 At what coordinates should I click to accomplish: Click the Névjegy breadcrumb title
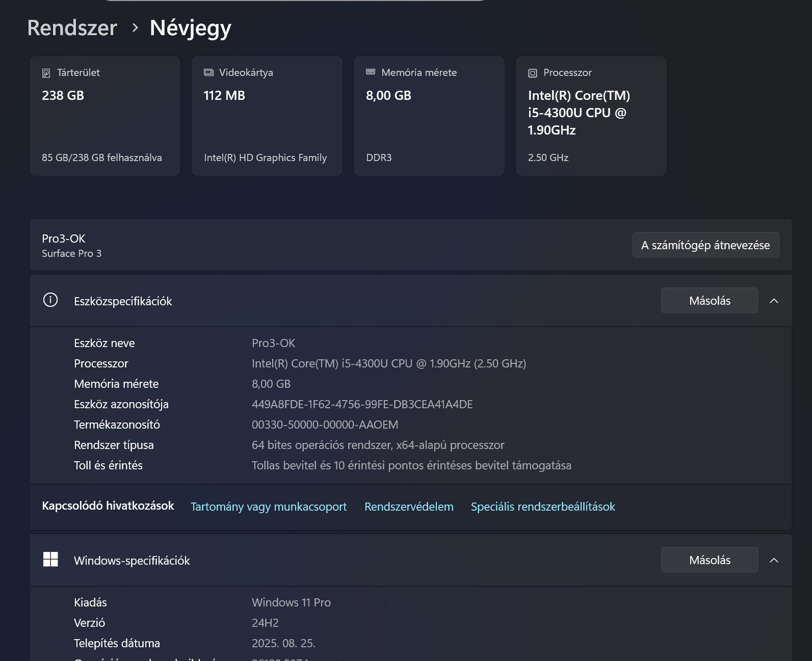pyautogui.click(x=191, y=28)
